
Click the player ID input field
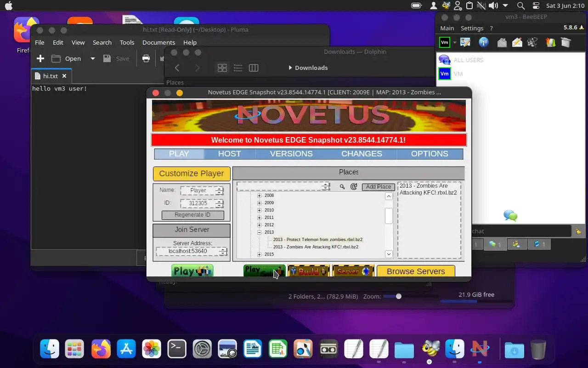[x=202, y=203]
